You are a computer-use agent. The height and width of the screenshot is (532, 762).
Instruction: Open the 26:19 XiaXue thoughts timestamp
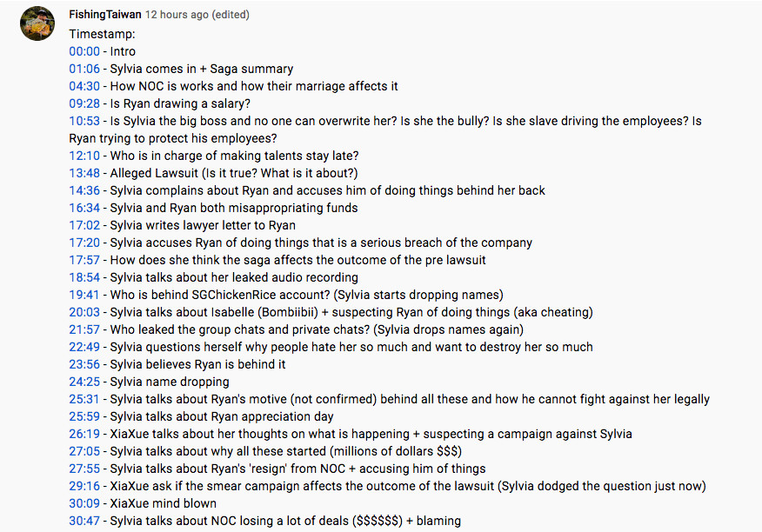[84, 434]
